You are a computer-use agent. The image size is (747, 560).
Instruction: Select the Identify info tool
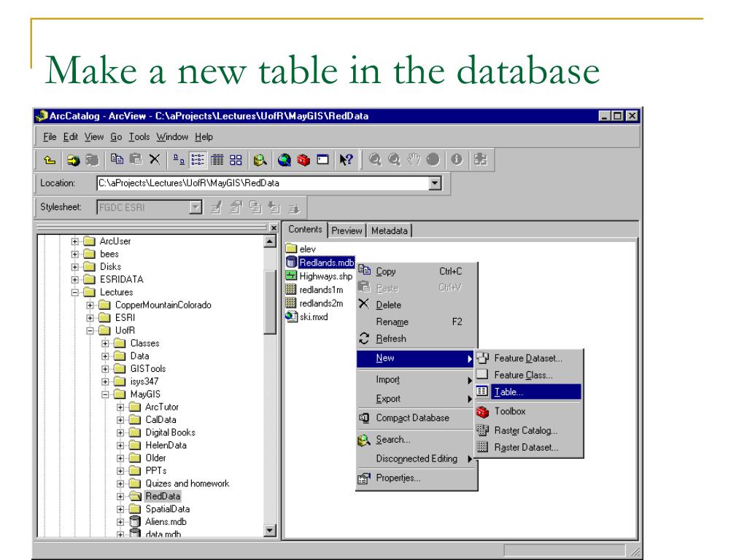[457, 160]
